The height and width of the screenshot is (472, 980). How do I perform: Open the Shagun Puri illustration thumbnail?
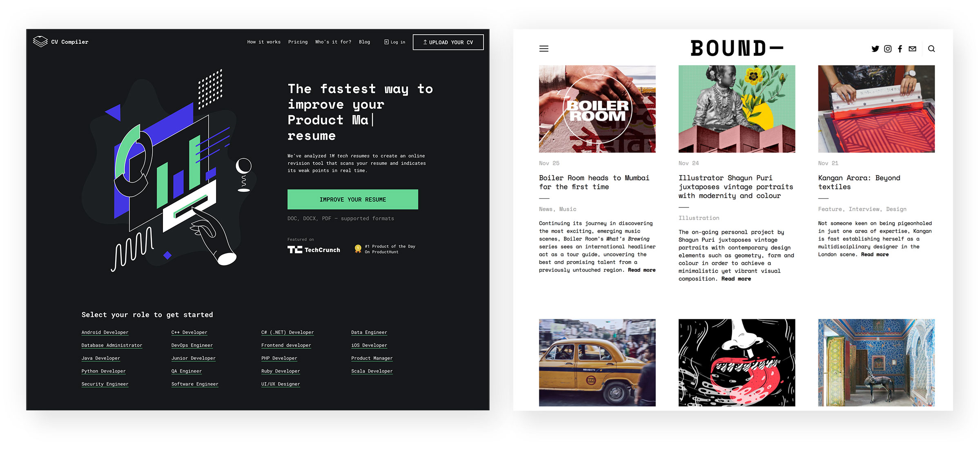(737, 109)
